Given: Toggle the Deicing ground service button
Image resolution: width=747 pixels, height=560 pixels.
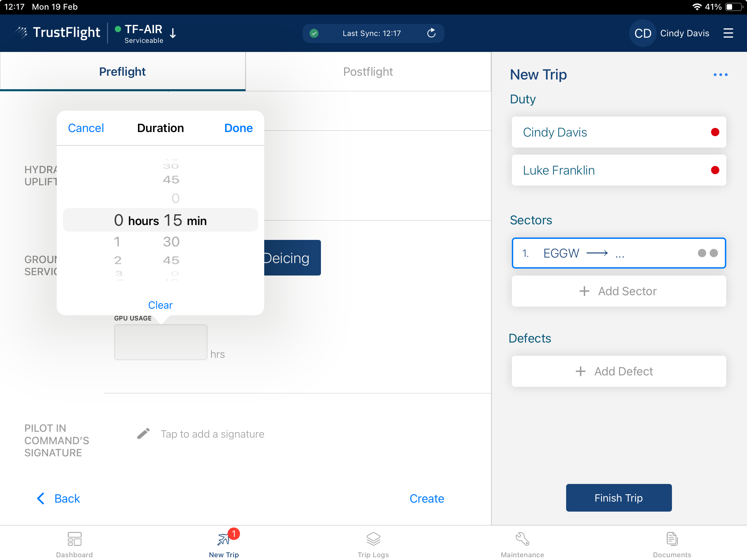Looking at the screenshot, I should [292, 258].
